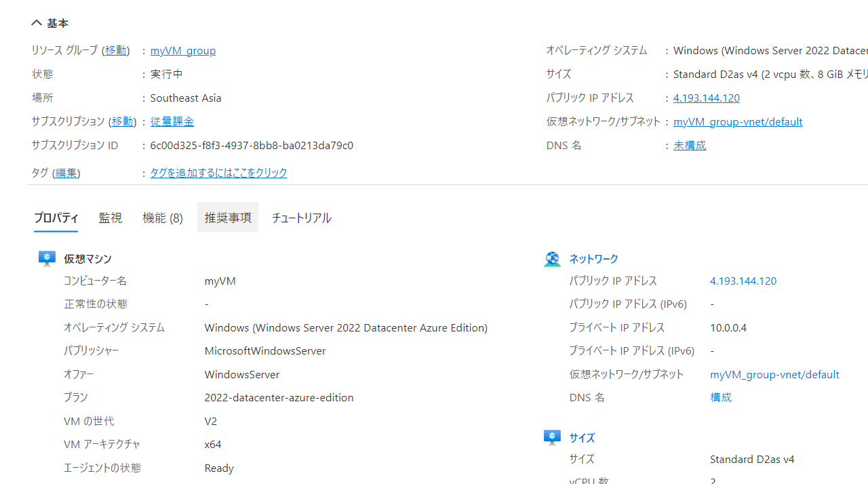Open public IP 4.193.144.120 in essentials
Image resolution: width=868 pixels, height=484 pixels.
click(707, 98)
